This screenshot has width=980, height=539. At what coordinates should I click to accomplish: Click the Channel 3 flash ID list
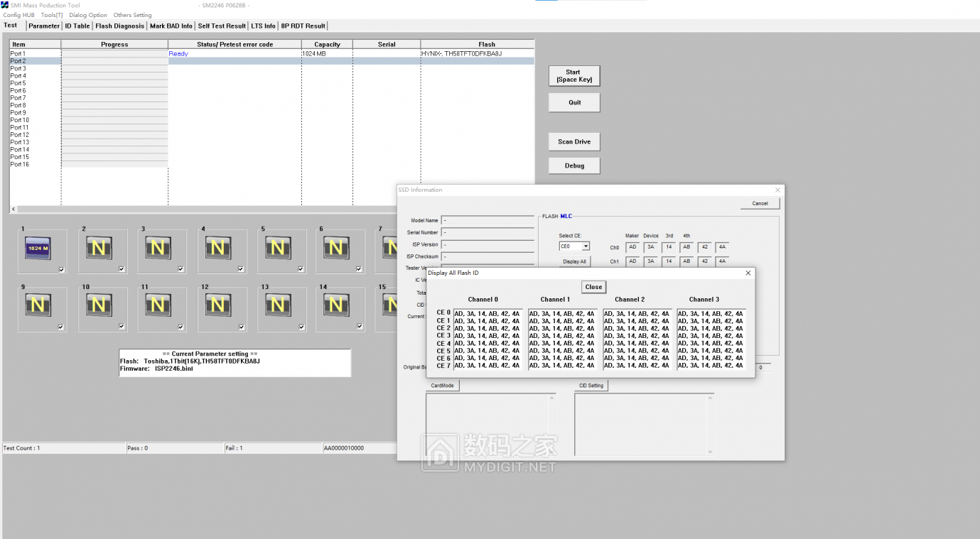[711, 339]
